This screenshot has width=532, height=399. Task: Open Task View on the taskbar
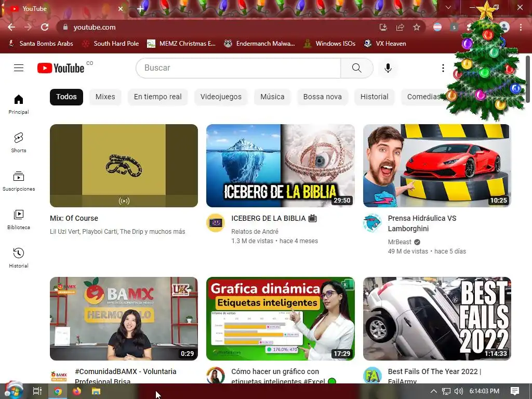(x=37, y=391)
